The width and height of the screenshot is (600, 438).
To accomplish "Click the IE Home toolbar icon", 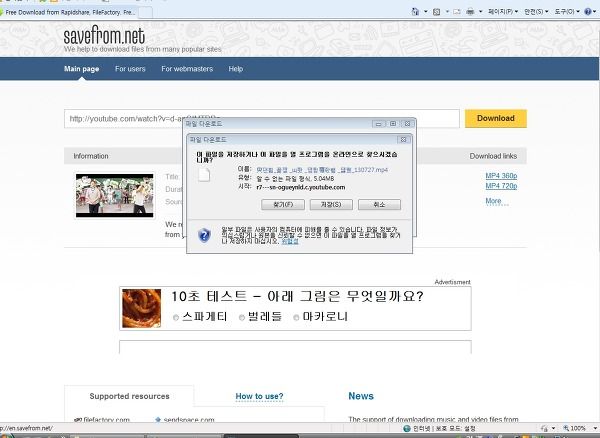I will click(x=415, y=11).
